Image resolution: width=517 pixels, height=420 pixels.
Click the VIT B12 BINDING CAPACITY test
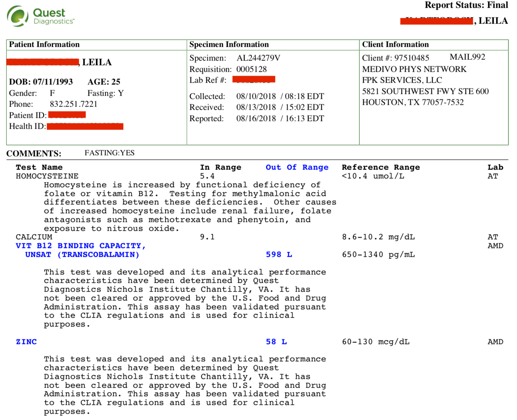coord(81,250)
